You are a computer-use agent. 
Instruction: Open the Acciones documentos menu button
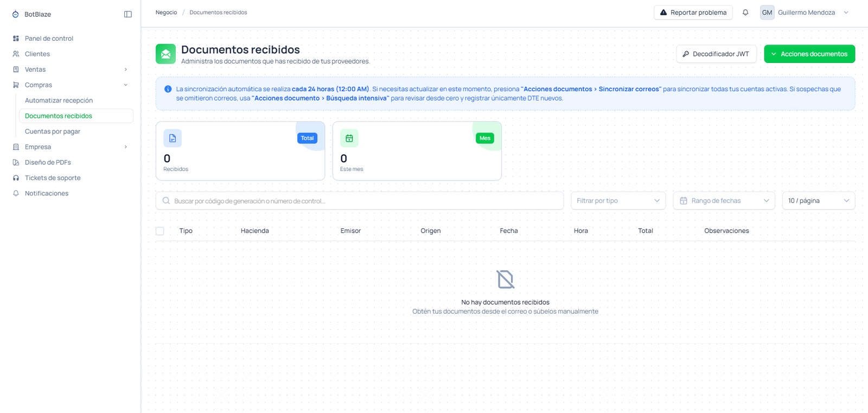(x=809, y=54)
